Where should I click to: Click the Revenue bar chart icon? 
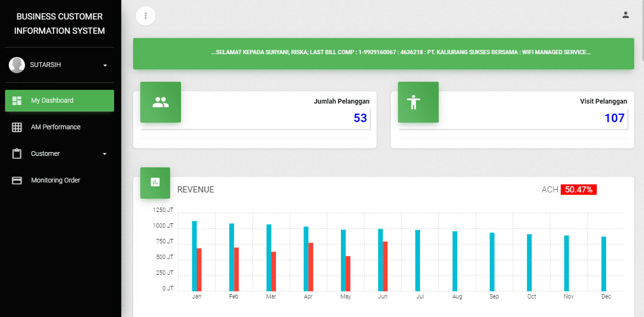point(155,183)
